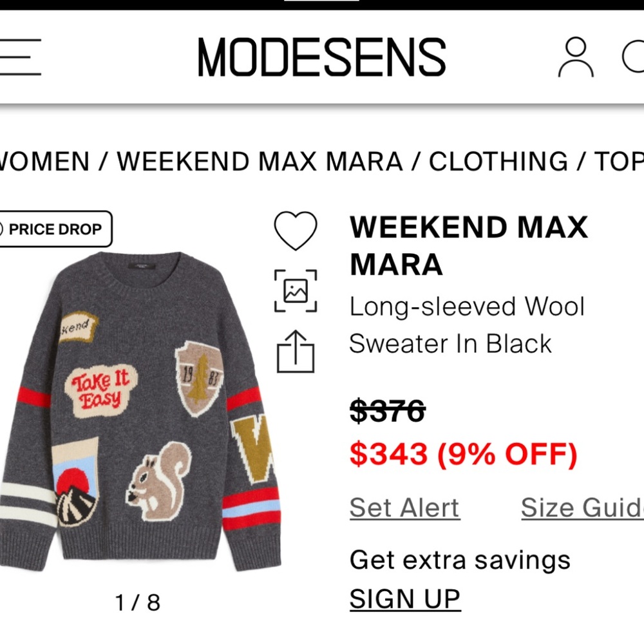Open the Size Guide
Screen dimensions: 644x644
tap(582, 508)
